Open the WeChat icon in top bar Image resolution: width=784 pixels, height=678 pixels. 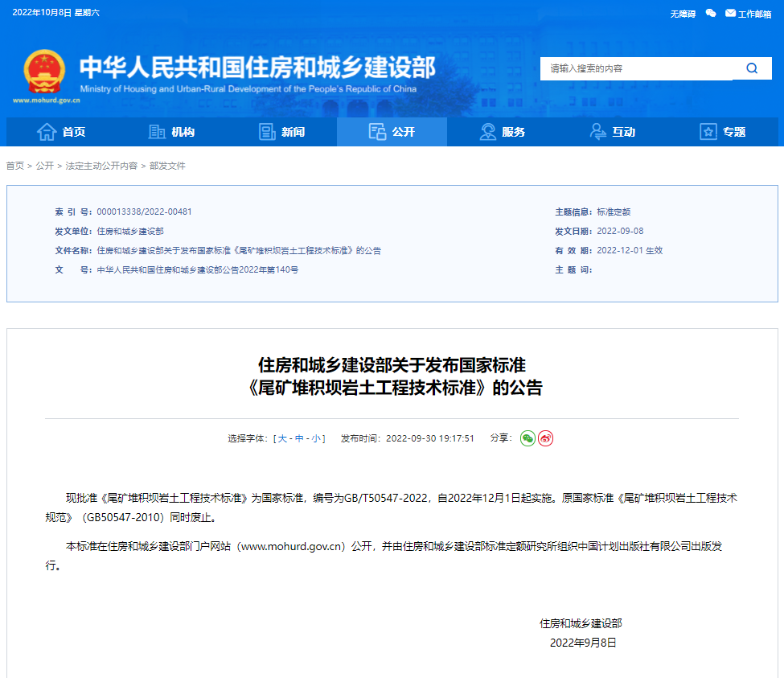coord(711,13)
